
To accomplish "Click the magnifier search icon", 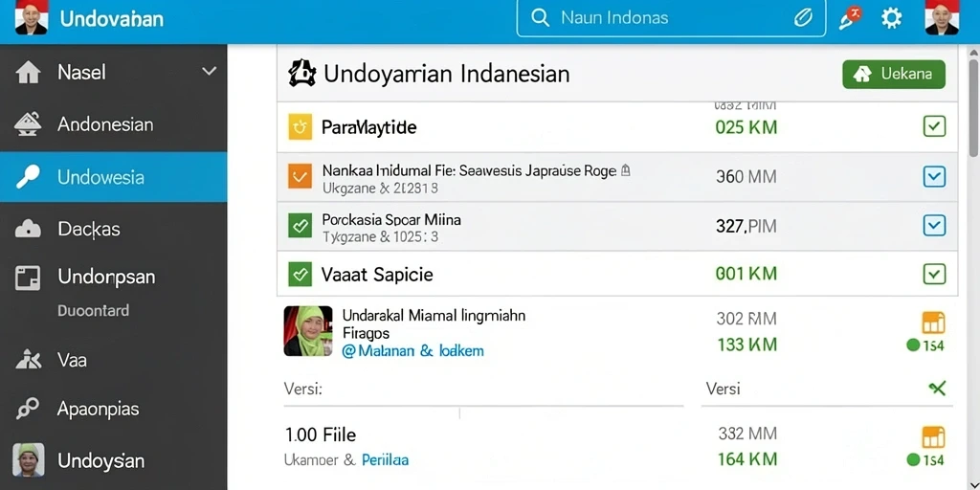I will click(x=540, y=17).
